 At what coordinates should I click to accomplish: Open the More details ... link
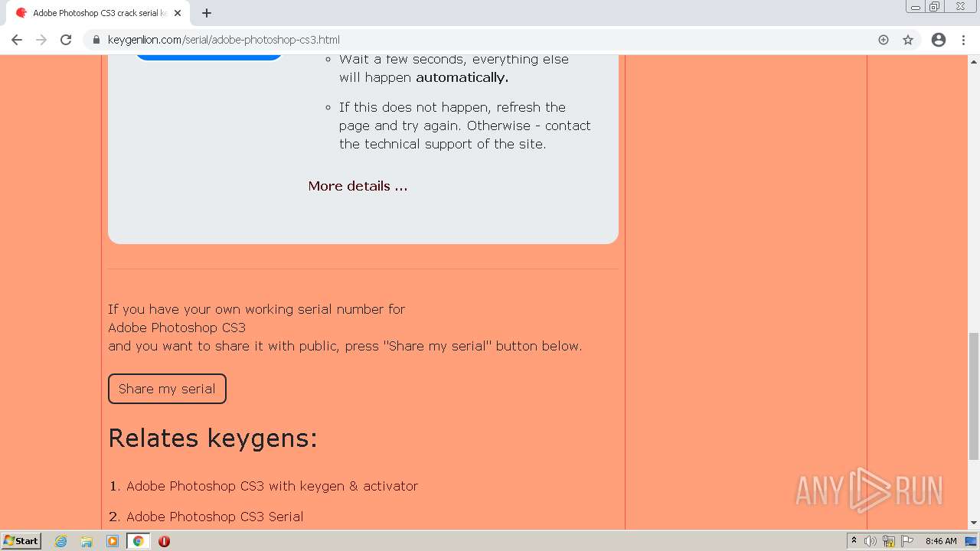point(358,186)
